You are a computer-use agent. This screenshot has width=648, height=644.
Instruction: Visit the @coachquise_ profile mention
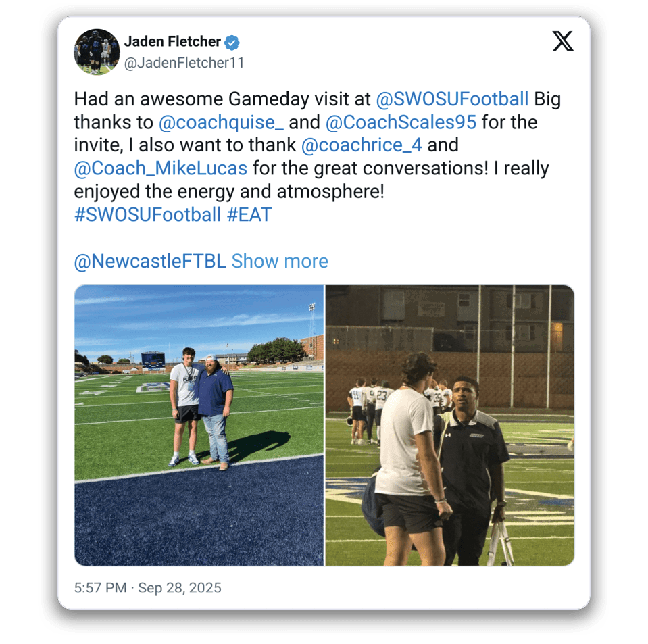point(221,122)
